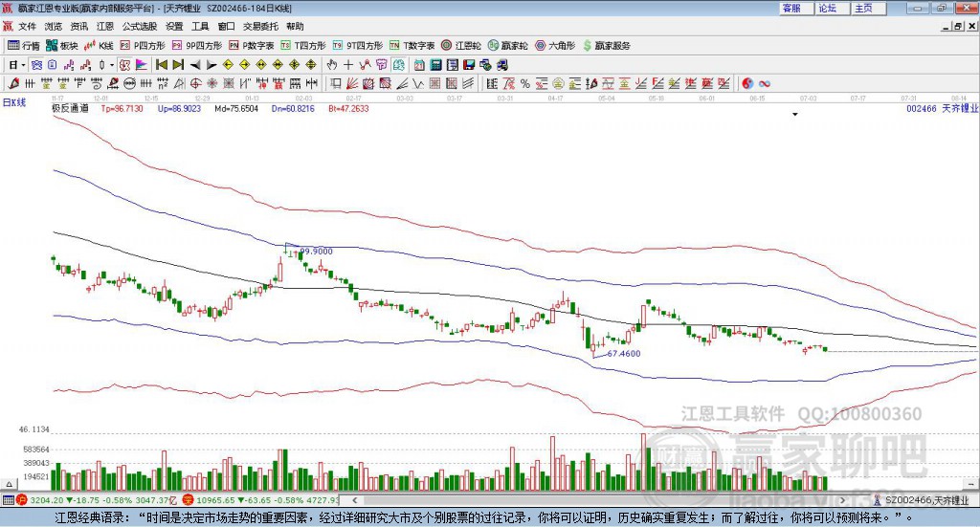Click the red floppy save icon
The image size is (980, 527).
(469, 65)
